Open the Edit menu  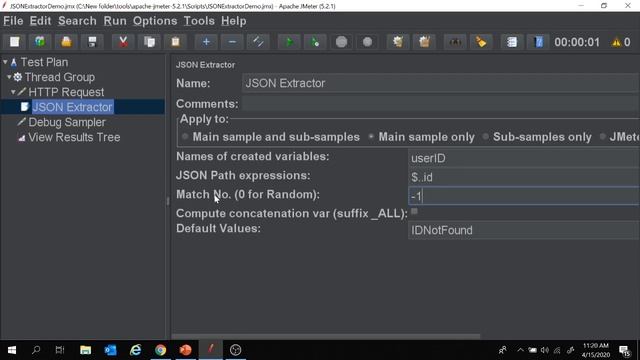(x=40, y=21)
